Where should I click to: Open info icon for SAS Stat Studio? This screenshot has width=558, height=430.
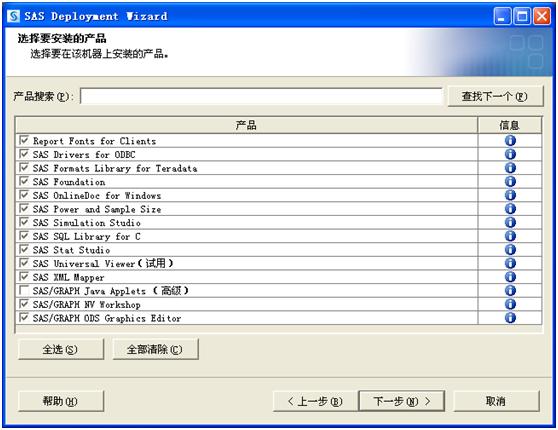coord(510,250)
